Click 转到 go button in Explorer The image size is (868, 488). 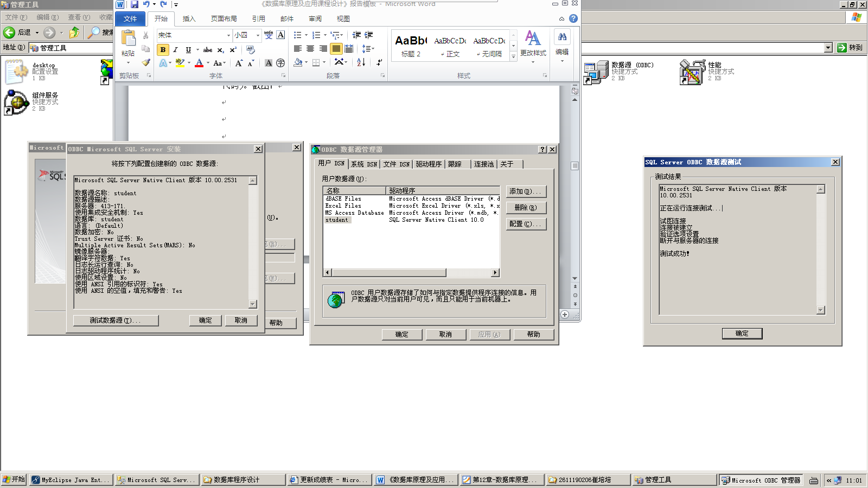tap(850, 48)
